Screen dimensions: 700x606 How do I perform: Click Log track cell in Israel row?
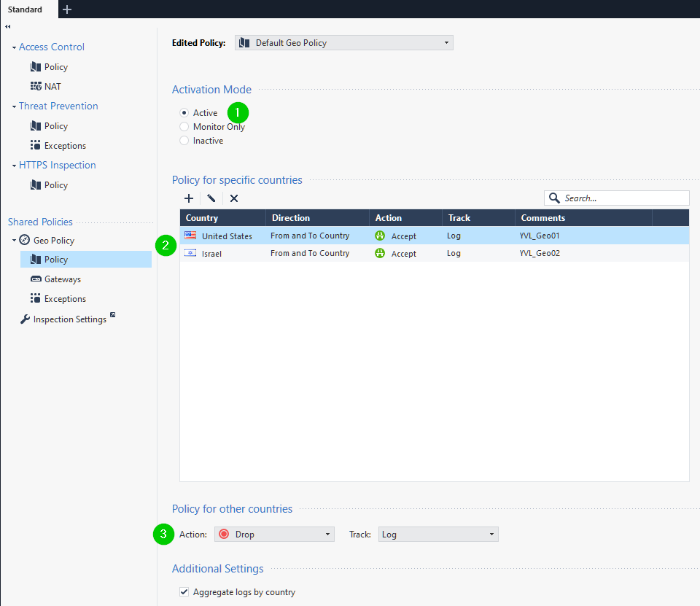(454, 253)
